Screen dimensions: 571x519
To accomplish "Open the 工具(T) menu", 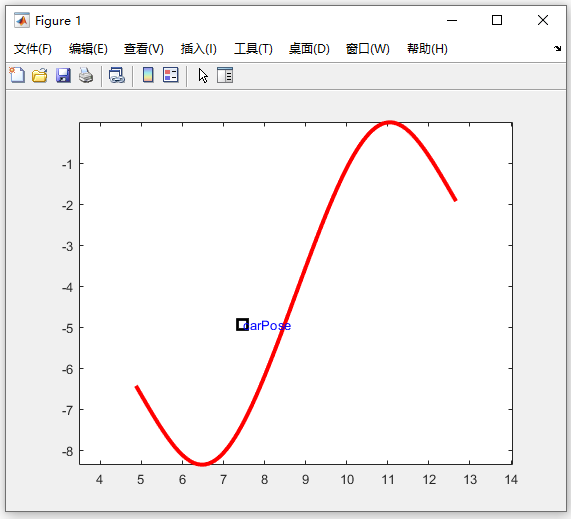I will (253, 49).
